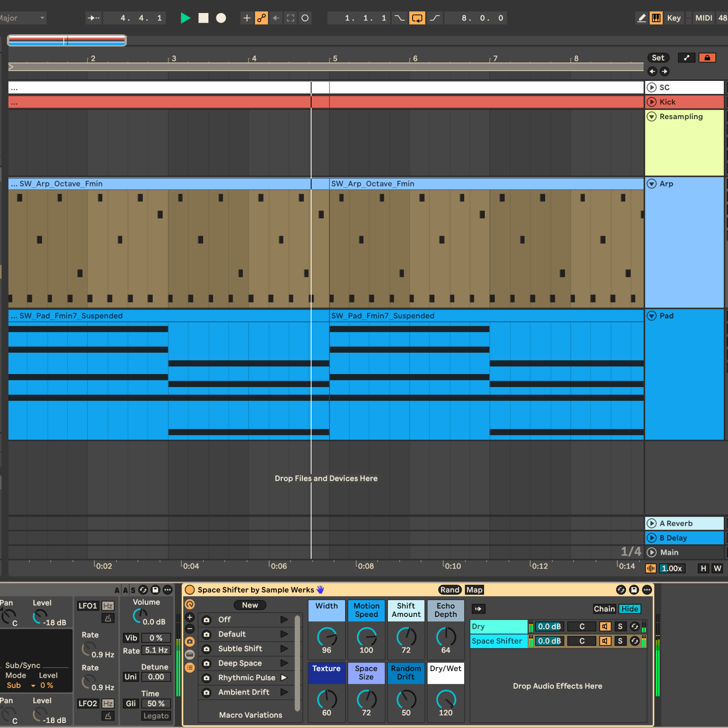
Task: Jump to the previous locator arrow
Action: (652, 71)
